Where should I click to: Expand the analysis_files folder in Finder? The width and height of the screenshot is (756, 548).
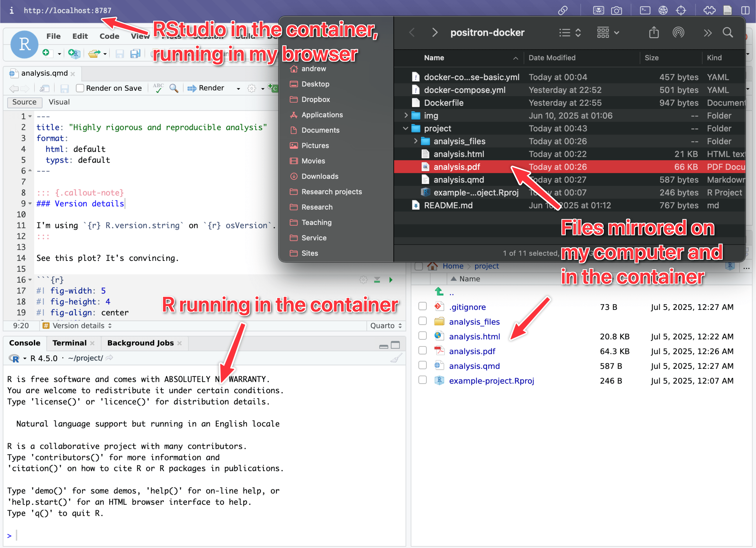[x=415, y=141]
